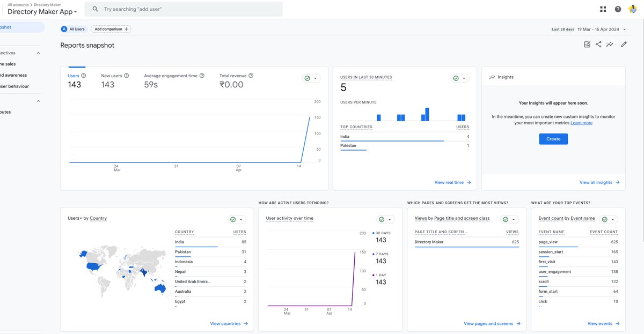Select the Total revenue metric tab
Screen dimensions: 644x334
[237, 80]
